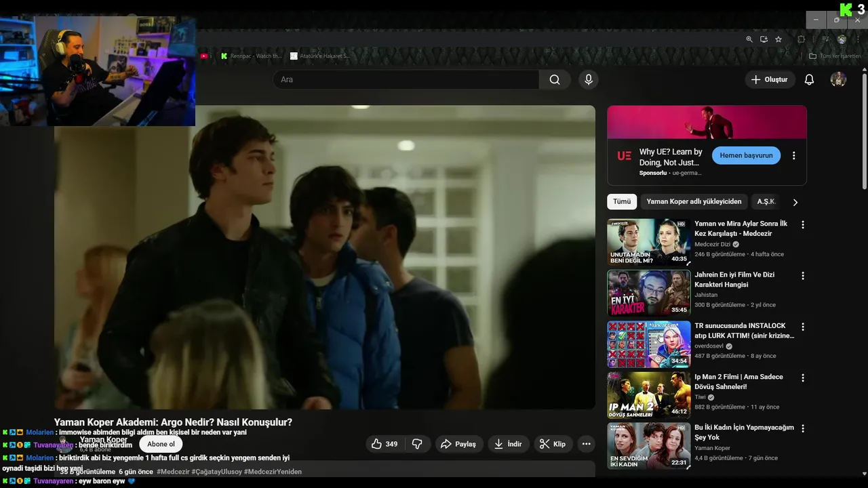Open title Jahrein En iyi Film Ve Dizi Karakteri
This screenshot has height=488, width=868.
[x=734, y=279]
